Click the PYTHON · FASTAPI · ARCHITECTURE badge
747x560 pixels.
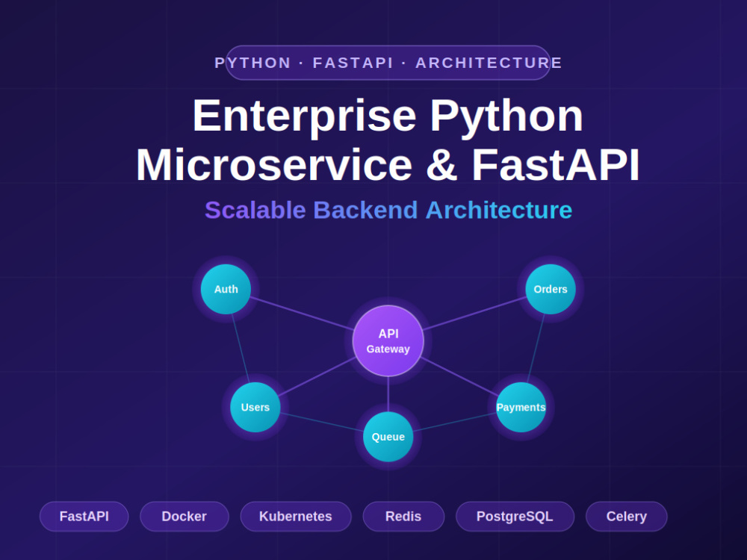388,63
